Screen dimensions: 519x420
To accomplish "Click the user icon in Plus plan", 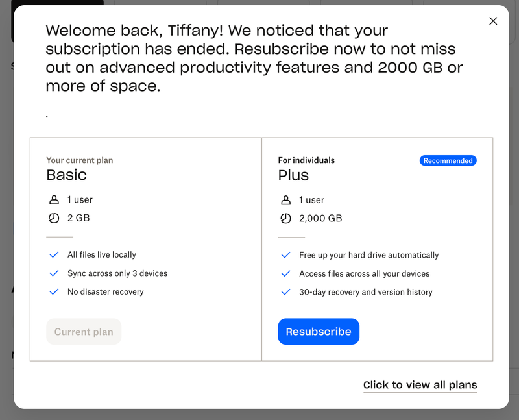I will [x=285, y=200].
